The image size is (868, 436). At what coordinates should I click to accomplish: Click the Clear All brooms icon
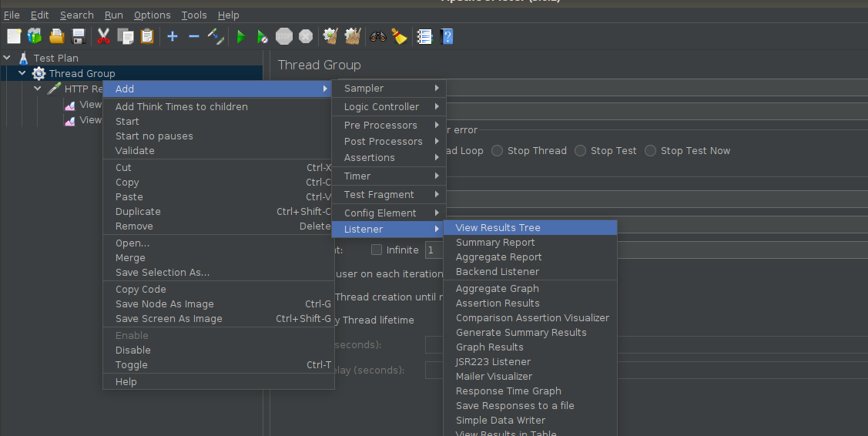353,36
